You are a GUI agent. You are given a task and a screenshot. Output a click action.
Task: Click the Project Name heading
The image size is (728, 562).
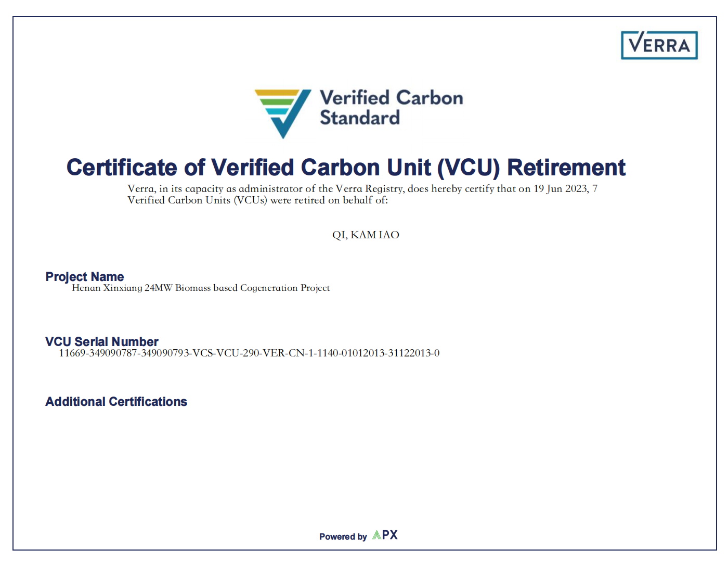coord(85,276)
